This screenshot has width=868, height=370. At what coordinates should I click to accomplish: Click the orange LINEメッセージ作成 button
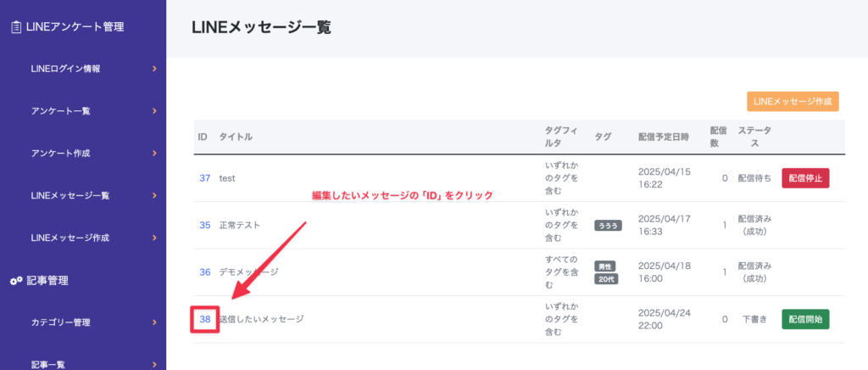point(793,101)
